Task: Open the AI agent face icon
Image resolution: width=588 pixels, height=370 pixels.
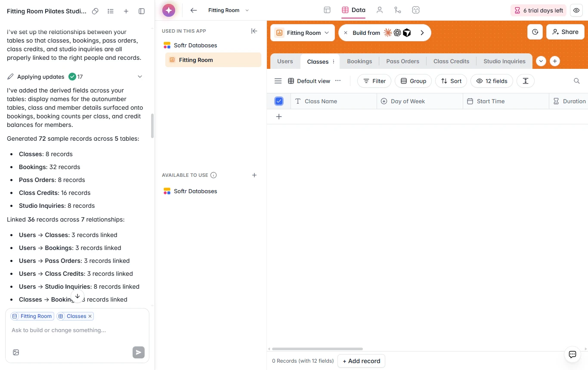Action: click(416, 10)
